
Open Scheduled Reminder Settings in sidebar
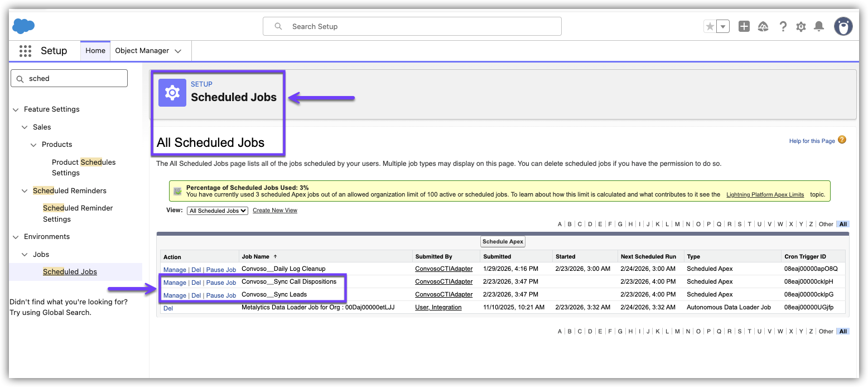(78, 213)
